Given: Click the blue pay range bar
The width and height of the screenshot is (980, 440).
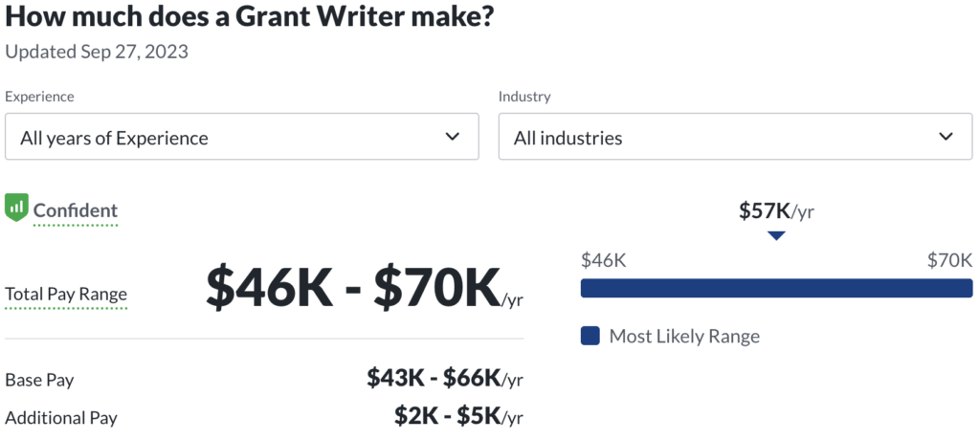Looking at the screenshot, I should [776, 288].
